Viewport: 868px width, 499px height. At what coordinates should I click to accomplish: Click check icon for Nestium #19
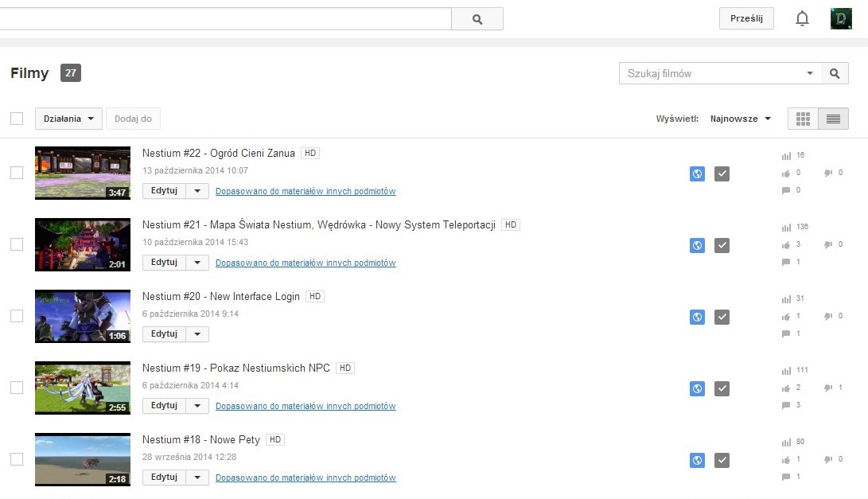[x=722, y=389]
